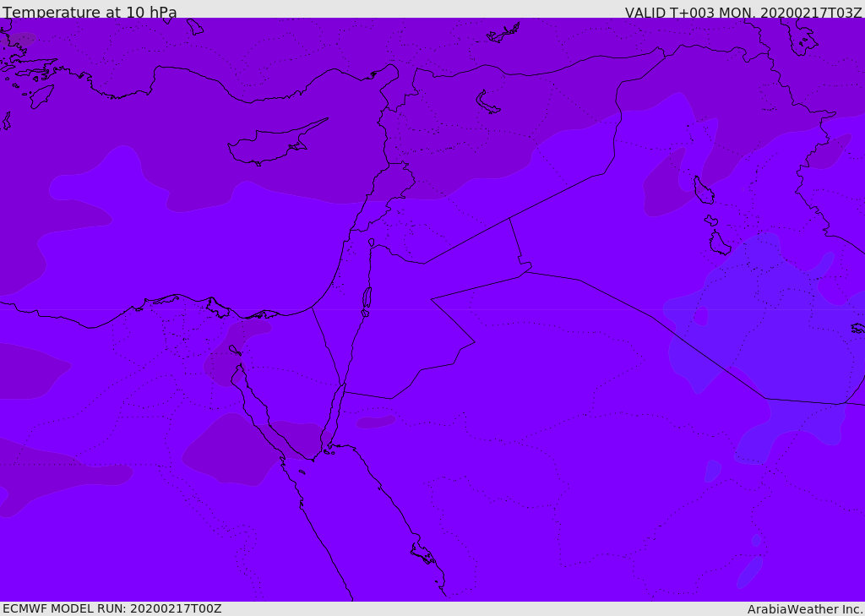The height and width of the screenshot is (616, 865).
Task: Click the ECMWF MODEL RUN label
Action: coord(112,608)
